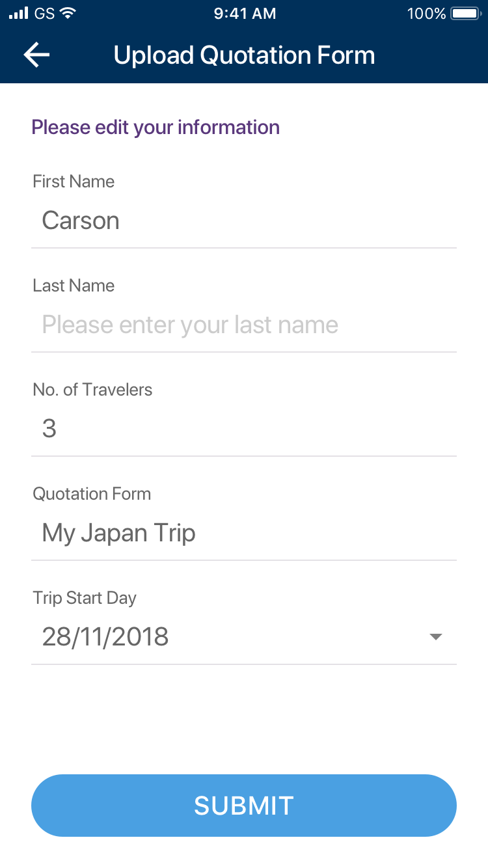Focus the Last Name input field

coord(244,325)
